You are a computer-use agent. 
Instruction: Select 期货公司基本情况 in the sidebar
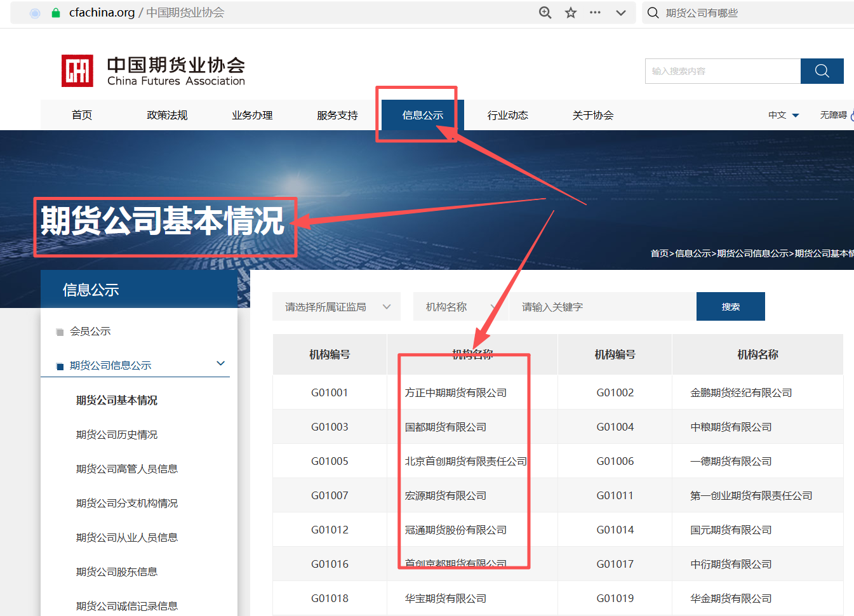point(117,400)
